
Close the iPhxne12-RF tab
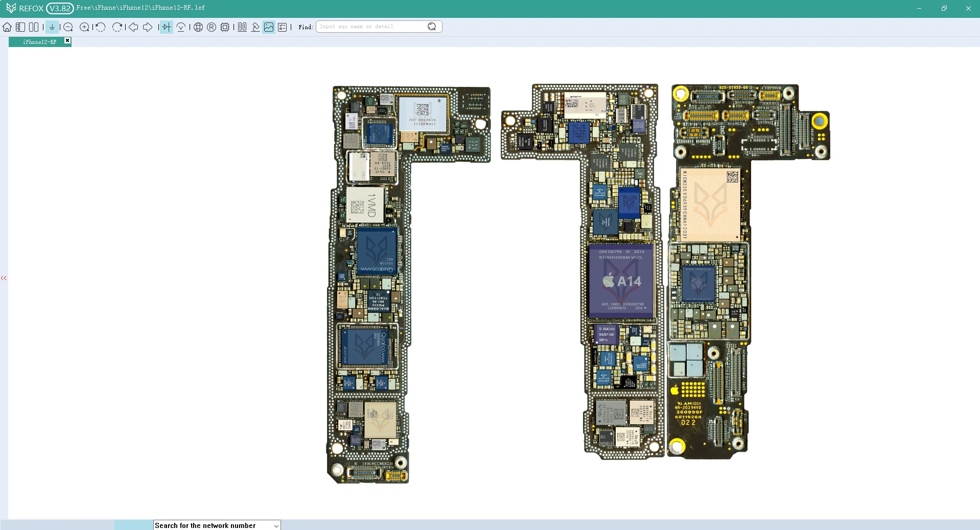[x=67, y=41]
